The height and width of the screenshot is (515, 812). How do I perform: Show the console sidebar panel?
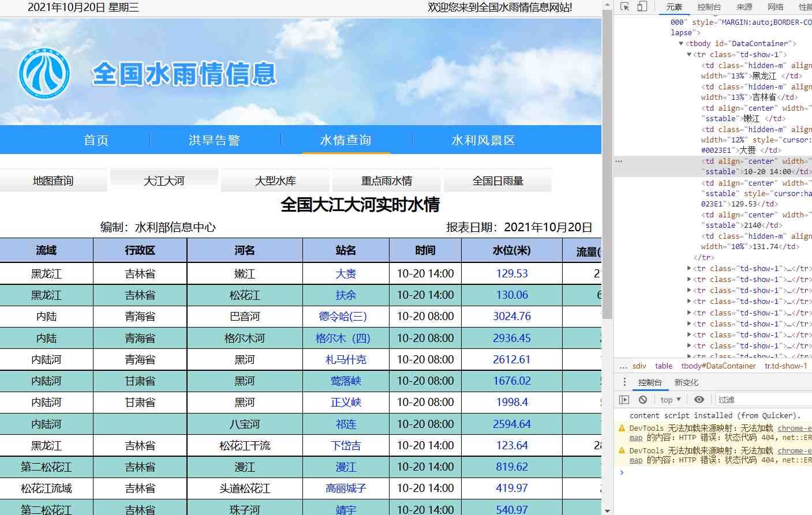(624, 400)
